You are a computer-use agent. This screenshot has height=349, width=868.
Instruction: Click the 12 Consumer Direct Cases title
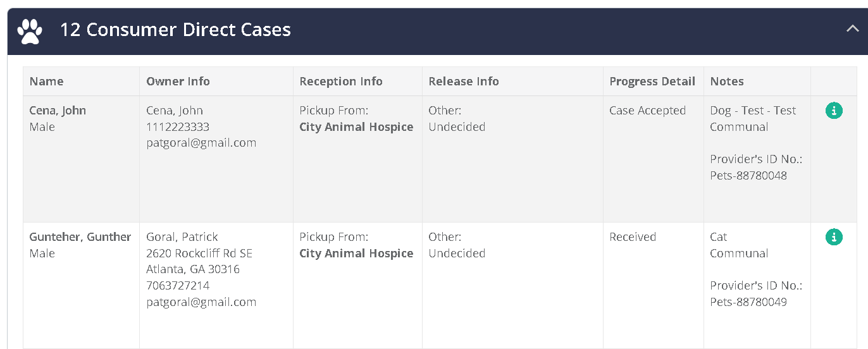tap(175, 30)
